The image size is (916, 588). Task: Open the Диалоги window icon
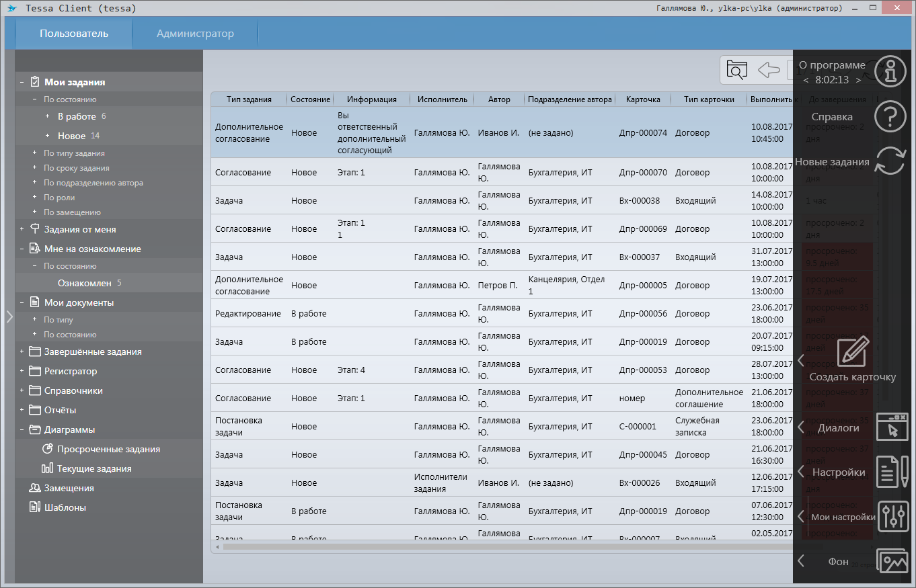coord(892,427)
